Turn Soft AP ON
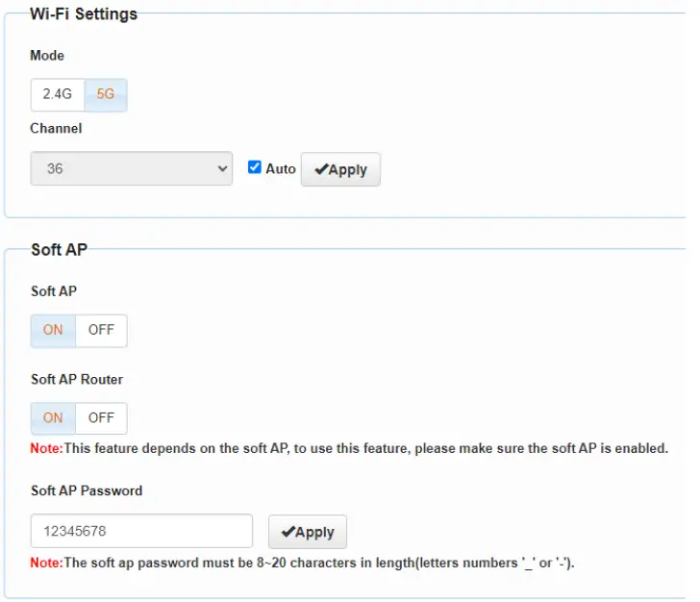This screenshot has height=602, width=700. pyautogui.click(x=53, y=330)
